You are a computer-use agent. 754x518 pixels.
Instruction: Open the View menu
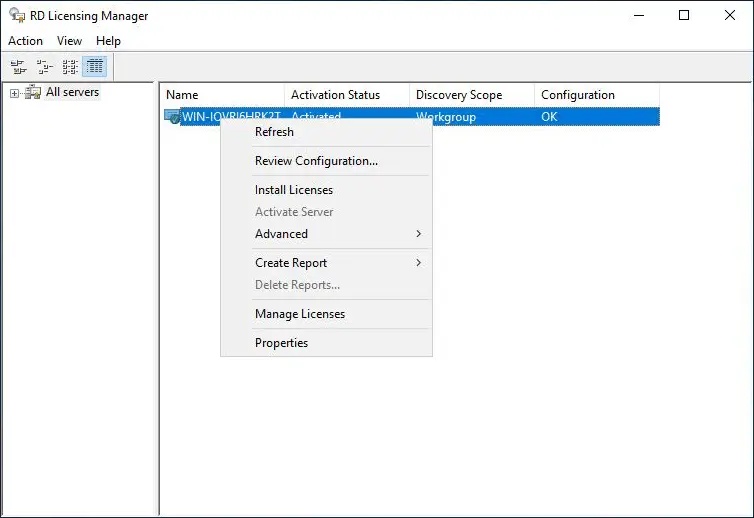coord(69,41)
